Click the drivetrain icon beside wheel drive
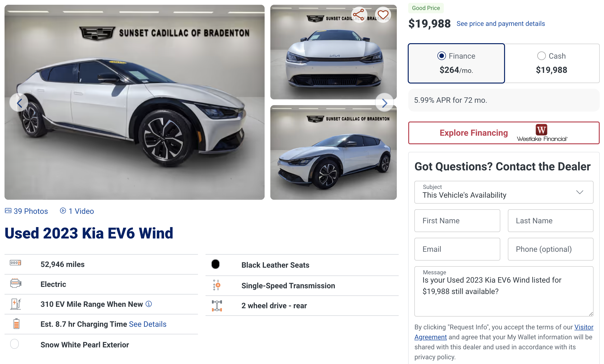 [217, 306]
